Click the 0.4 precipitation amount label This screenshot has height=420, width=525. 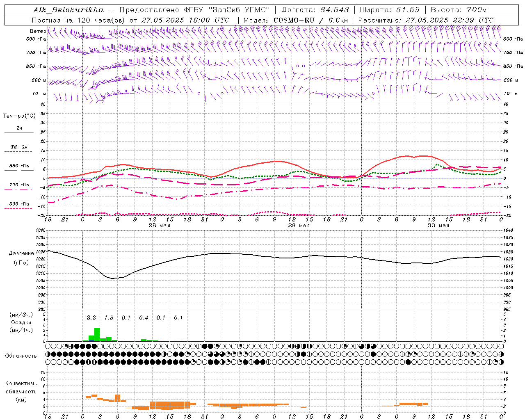point(144,317)
